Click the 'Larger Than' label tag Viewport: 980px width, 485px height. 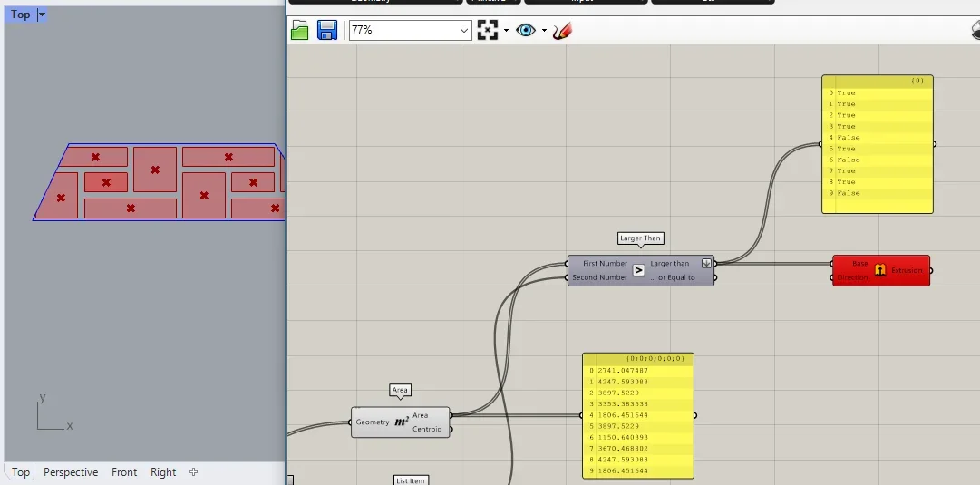[x=640, y=238]
